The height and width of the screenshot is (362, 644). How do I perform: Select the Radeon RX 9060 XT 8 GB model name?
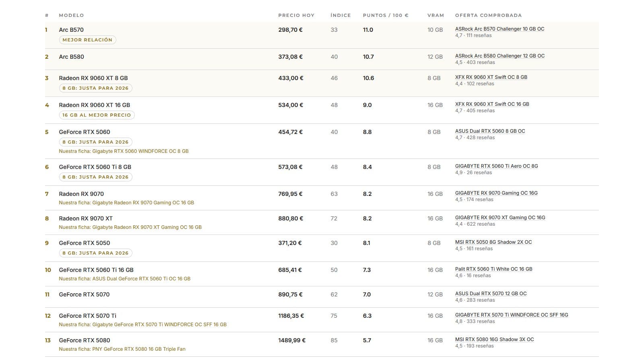coord(93,78)
